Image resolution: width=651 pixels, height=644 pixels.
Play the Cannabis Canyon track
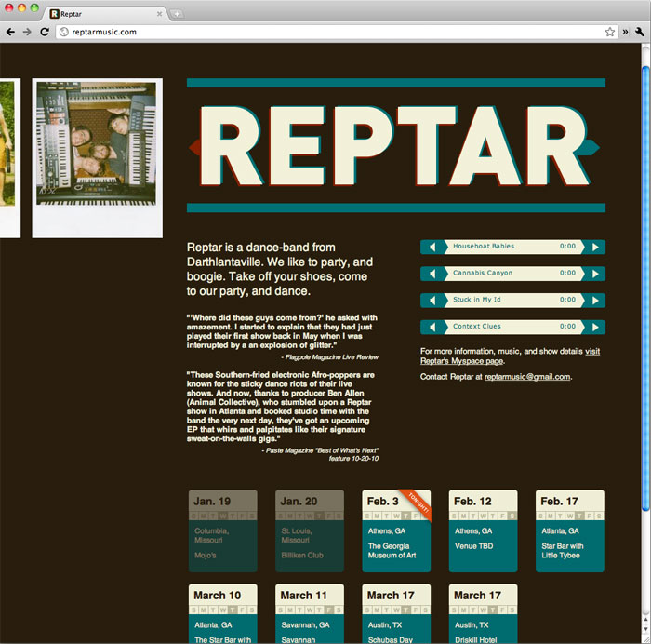tap(595, 274)
